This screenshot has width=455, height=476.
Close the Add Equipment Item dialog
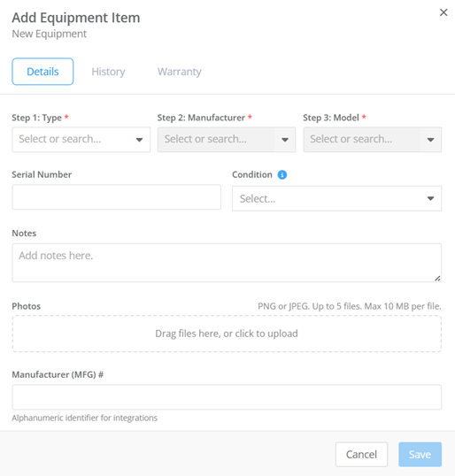[x=443, y=12]
